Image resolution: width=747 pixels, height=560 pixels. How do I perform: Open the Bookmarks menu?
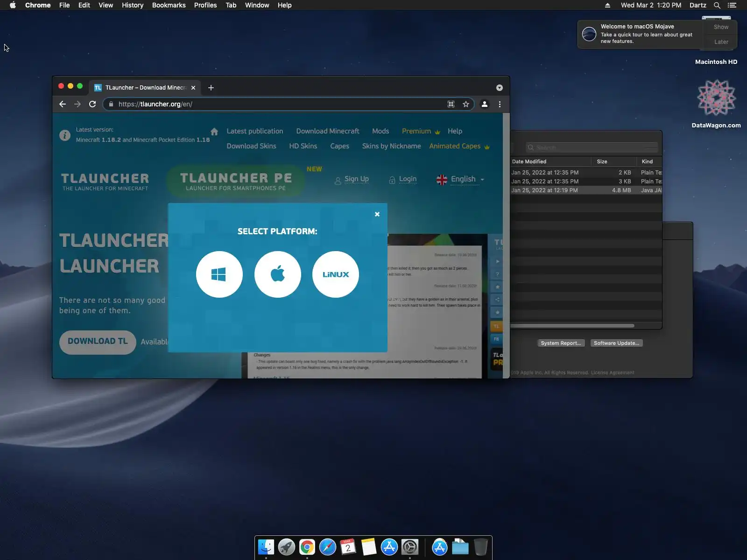(x=169, y=5)
